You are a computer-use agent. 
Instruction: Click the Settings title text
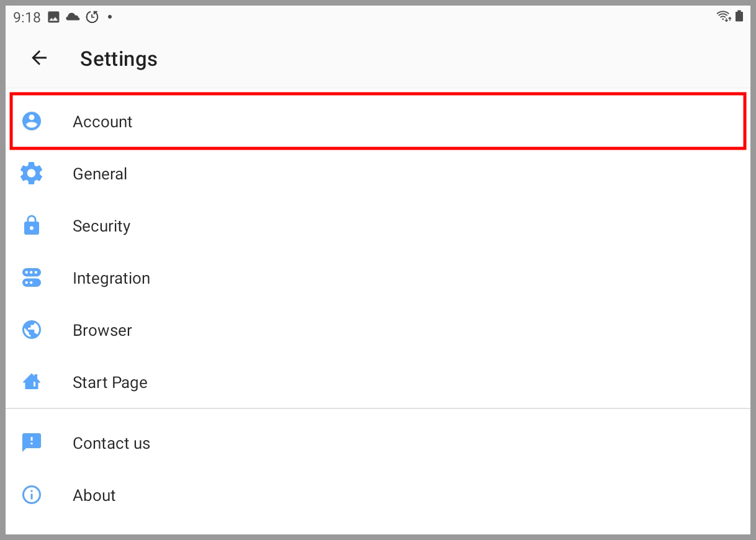(x=119, y=59)
